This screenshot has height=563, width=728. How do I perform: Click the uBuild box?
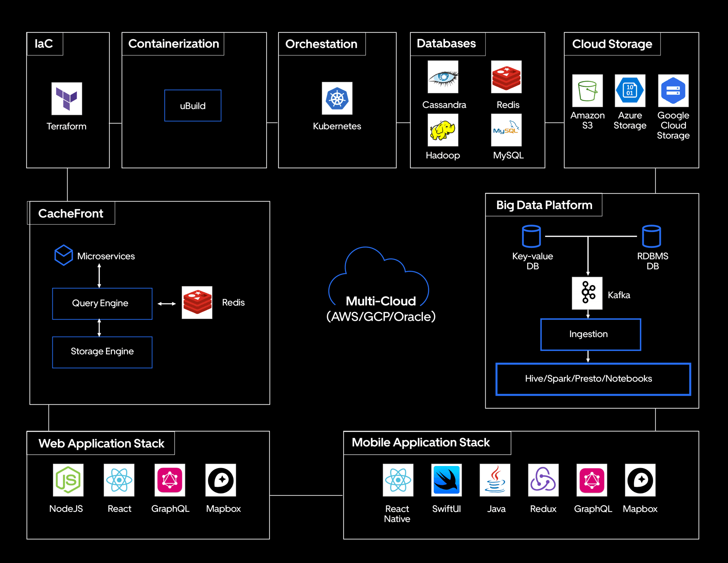click(193, 106)
